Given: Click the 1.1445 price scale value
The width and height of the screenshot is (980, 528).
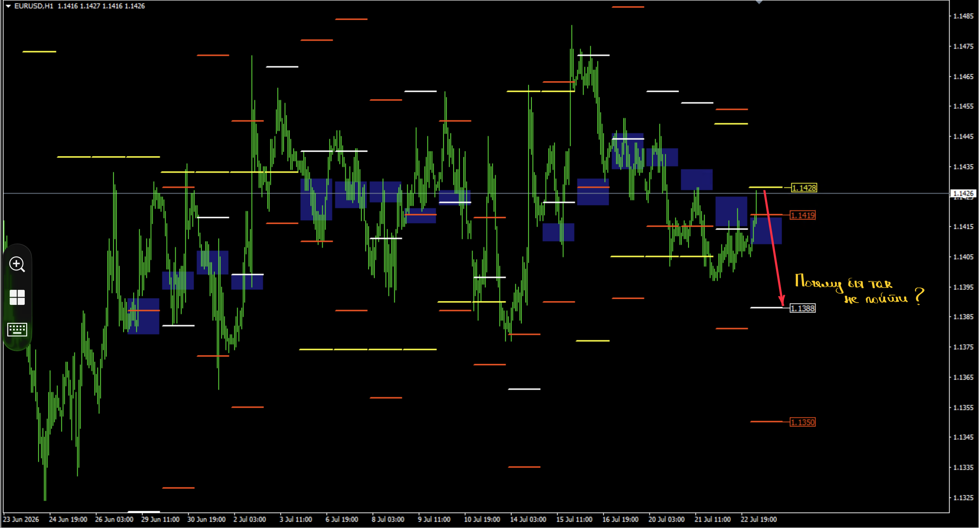Looking at the screenshot, I should click(963, 136).
